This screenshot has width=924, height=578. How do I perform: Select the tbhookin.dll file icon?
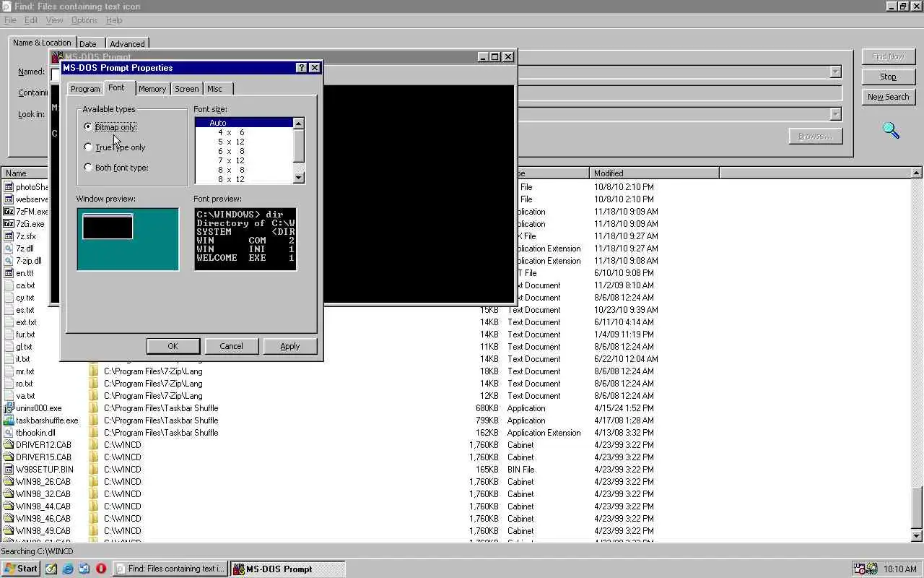coord(9,433)
